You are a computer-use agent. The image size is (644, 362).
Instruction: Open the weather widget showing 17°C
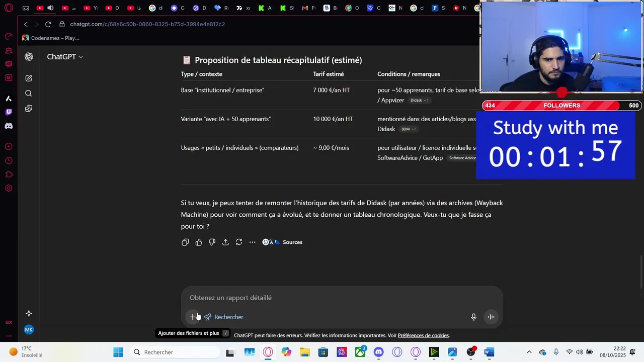pyautogui.click(x=25, y=352)
